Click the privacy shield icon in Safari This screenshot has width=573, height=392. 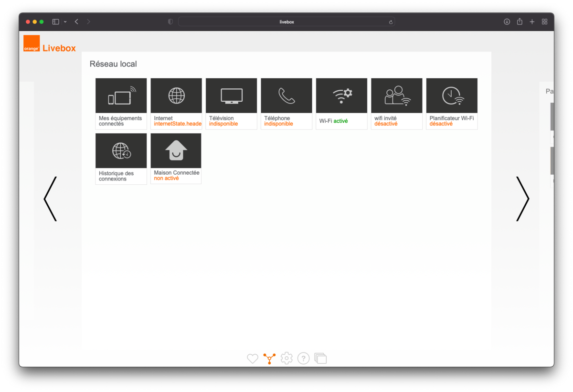tap(170, 21)
